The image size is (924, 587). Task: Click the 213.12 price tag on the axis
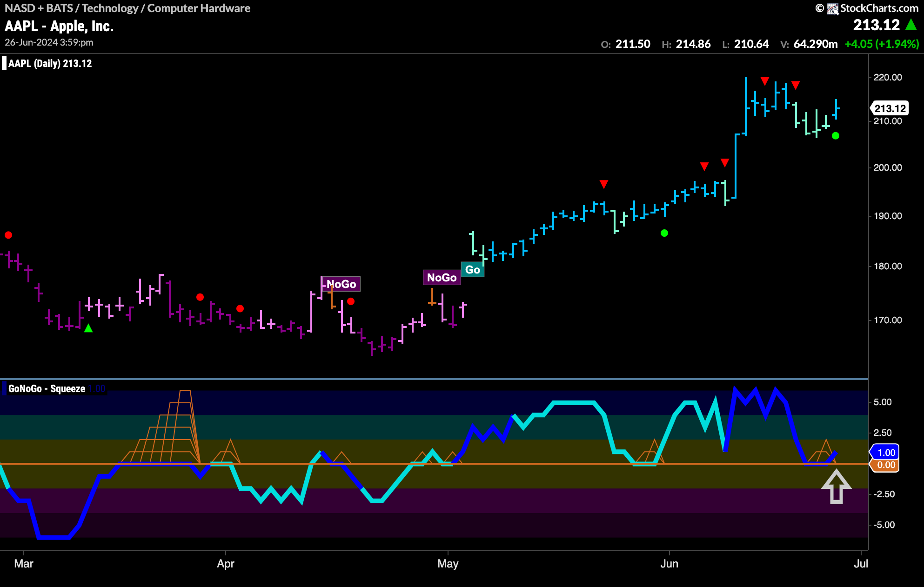890,108
